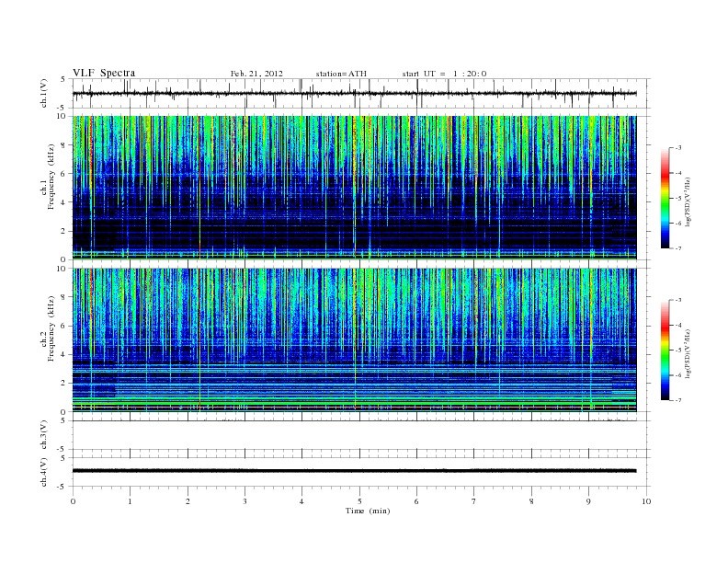
Task: Click the empty ch.3 voltage panel
Action: coord(360,435)
